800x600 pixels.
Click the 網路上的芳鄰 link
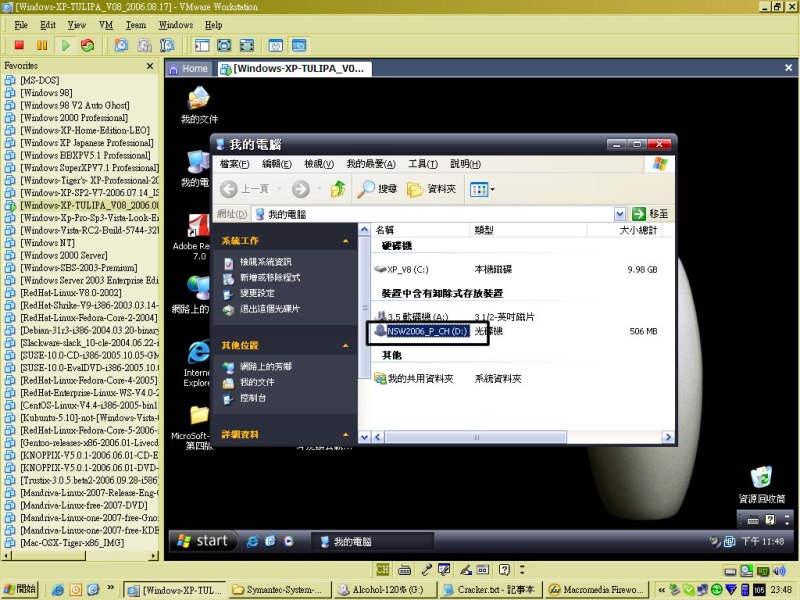[266, 366]
